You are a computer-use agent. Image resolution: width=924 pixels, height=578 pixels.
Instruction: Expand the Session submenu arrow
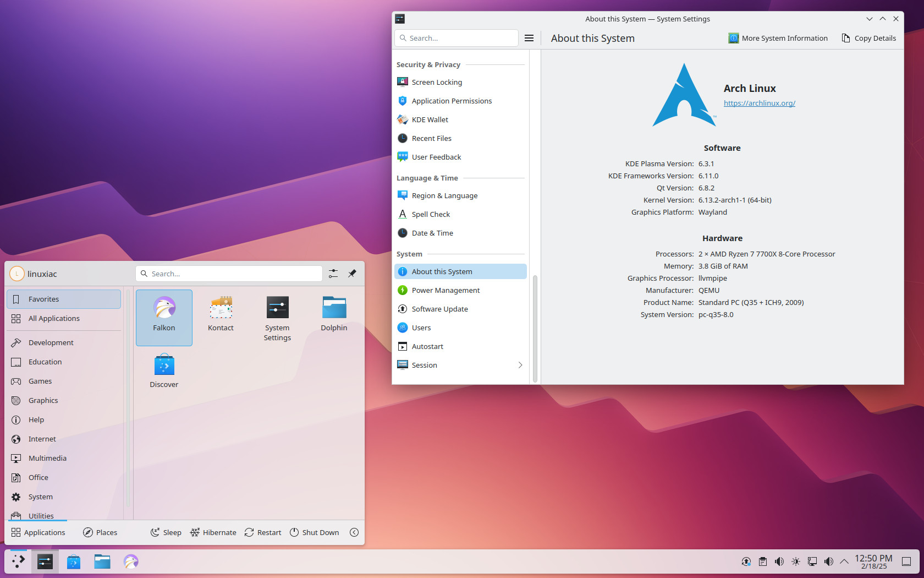point(520,365)
